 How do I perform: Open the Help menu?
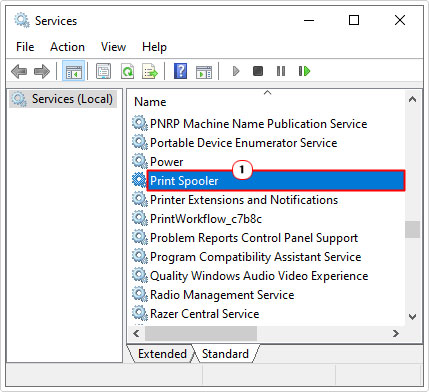(x=154, y=47)
